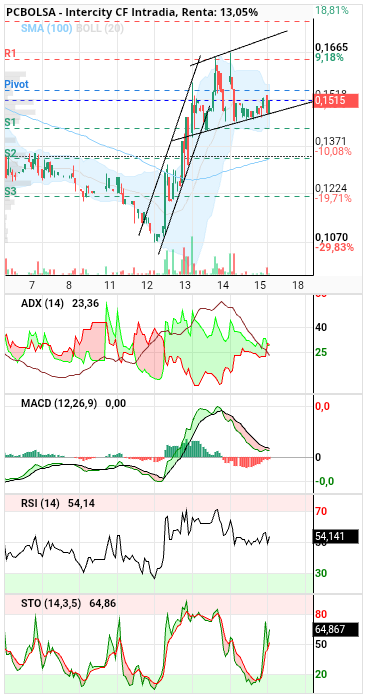Click the 'S3' support level label
Viewport: 367px width, 698px height.
pos(10,191)
